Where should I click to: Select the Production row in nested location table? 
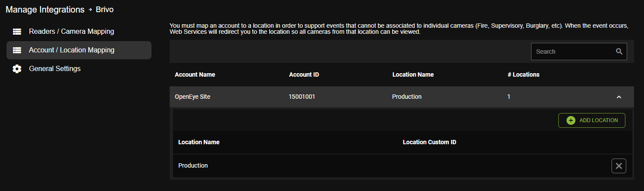coord(402,166)
